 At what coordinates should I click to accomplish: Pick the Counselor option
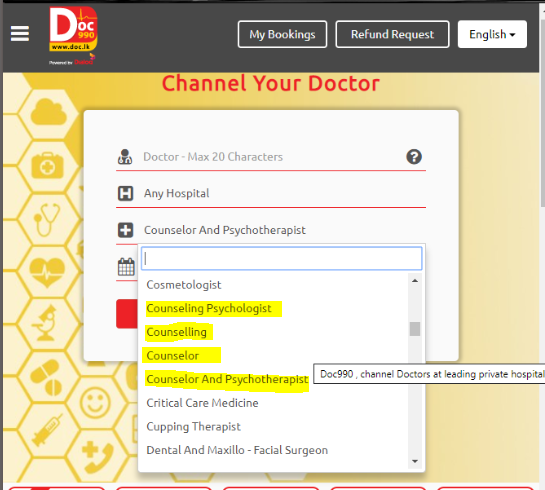pos(273,356)
